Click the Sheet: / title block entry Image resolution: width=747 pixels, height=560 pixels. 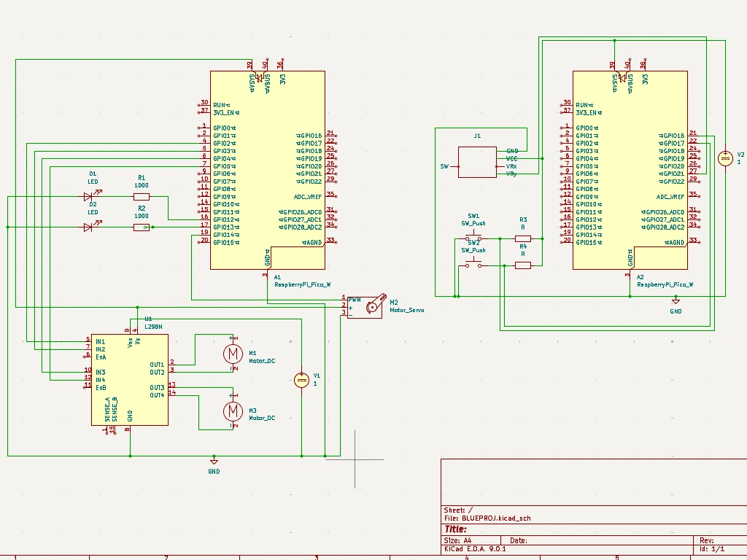tap(458, 510)
